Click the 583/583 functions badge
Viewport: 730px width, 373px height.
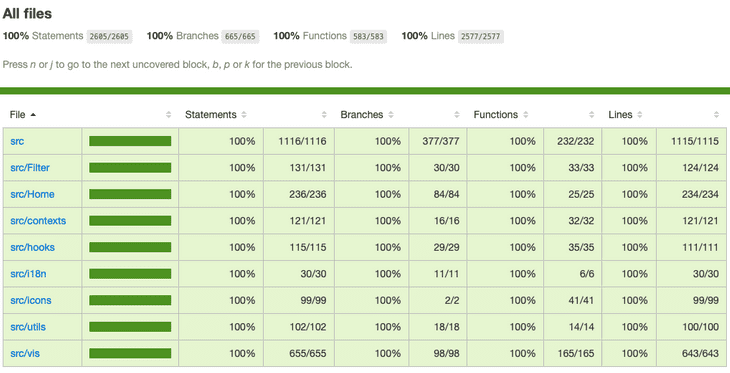coord(368,36)
